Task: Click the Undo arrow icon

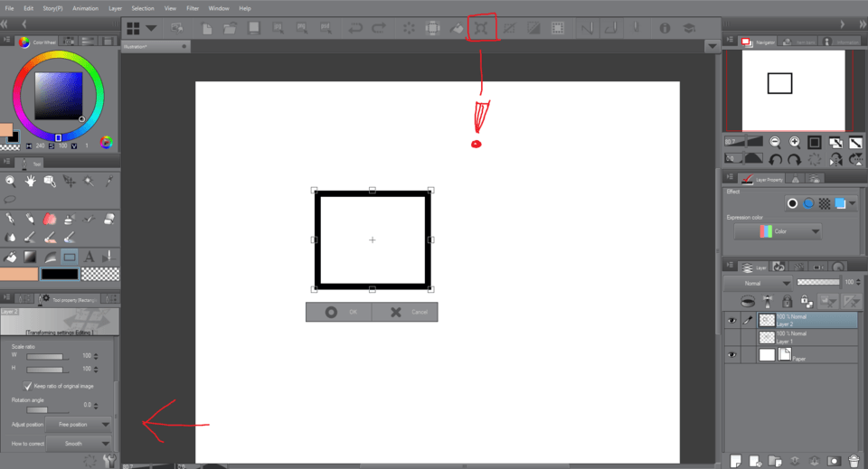Action: click(x=354, y=28)
